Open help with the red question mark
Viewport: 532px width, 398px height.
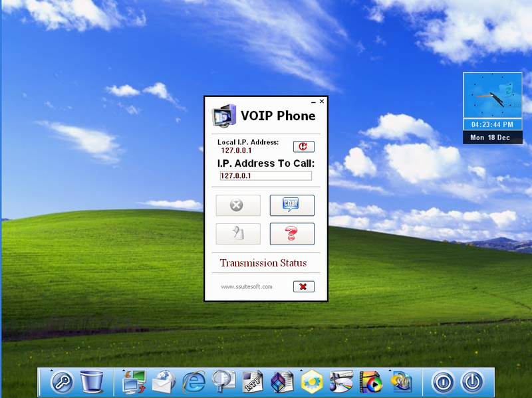pos(292,234)
